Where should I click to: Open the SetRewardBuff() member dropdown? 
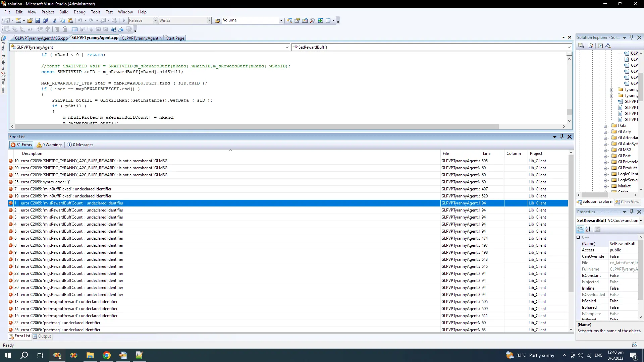pyautogui.click(x=569, y=47)
